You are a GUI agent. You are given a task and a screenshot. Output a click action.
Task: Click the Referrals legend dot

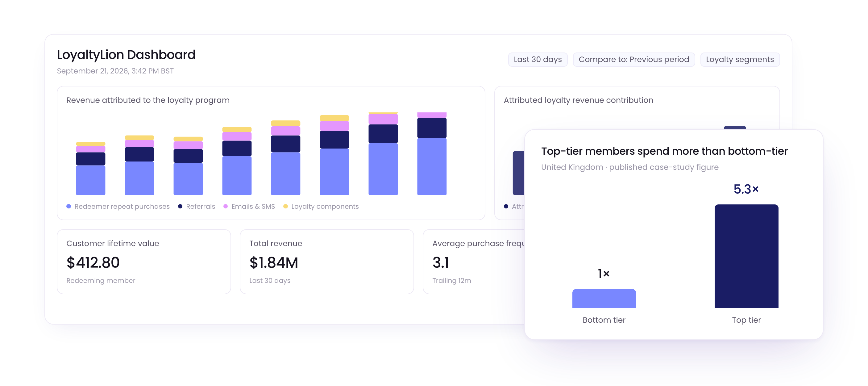click(x=180, y=206)
